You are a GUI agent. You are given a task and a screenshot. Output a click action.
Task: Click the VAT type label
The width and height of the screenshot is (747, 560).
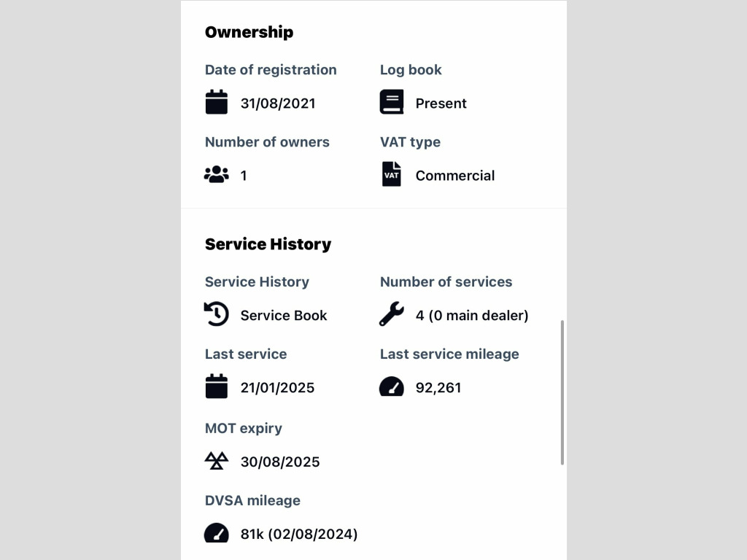coord(410,142)
